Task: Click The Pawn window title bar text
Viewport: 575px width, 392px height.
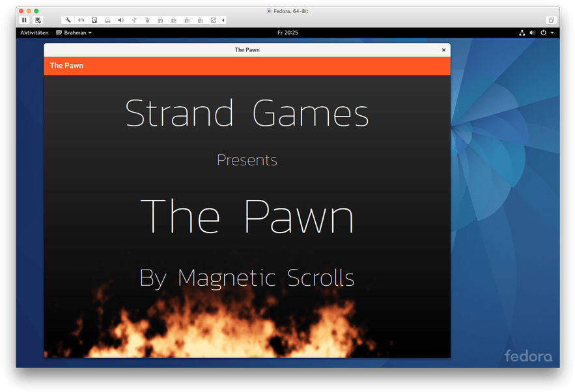Action: 247,50
